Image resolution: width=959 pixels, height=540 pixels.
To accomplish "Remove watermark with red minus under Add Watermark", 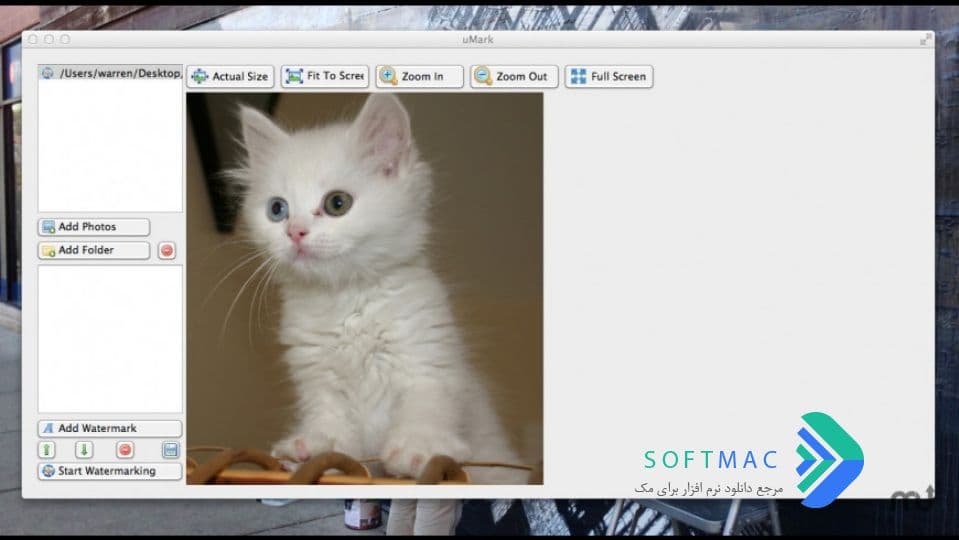I will click(x=125, y=450).
